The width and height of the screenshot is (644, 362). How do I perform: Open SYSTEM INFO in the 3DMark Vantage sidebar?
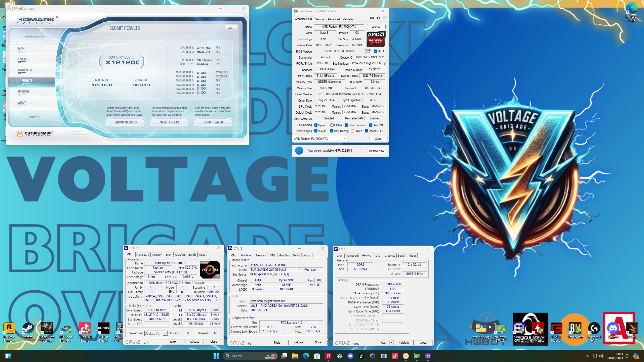26,70
